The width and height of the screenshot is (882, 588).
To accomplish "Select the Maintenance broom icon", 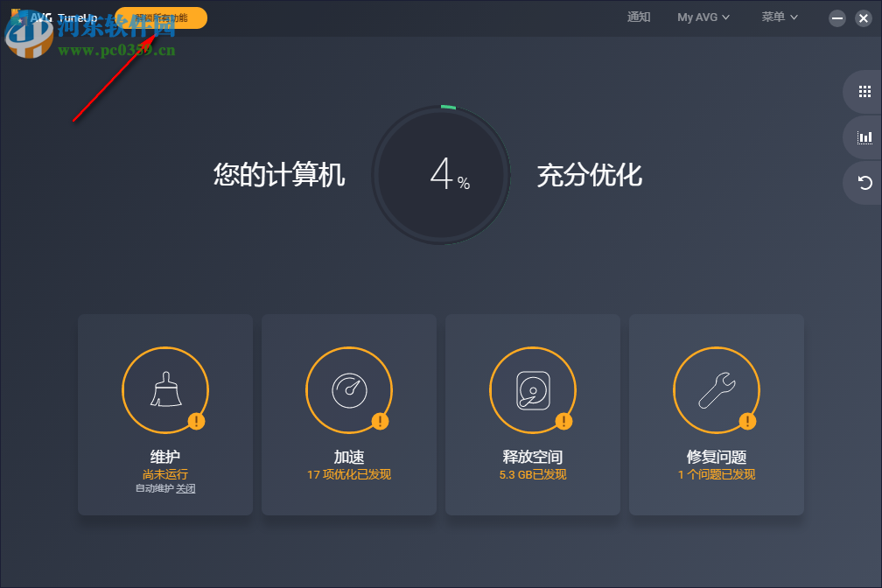I will click(x=165, y=390).
